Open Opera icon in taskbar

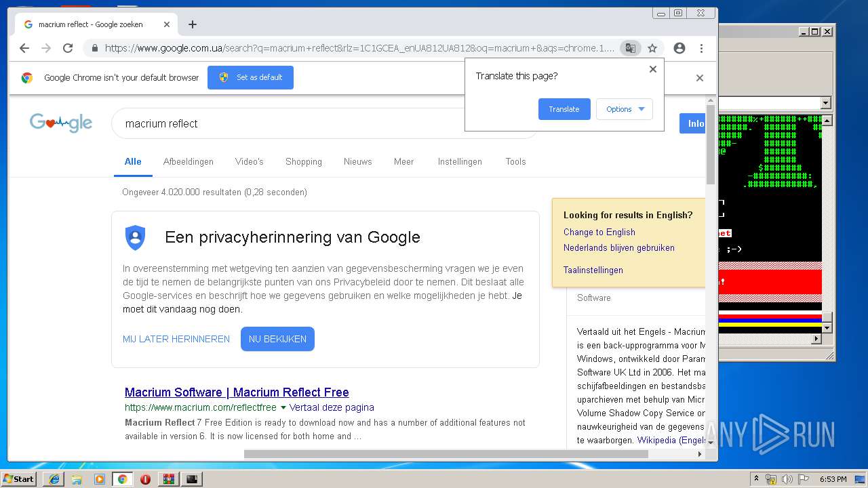pos(145,479)
